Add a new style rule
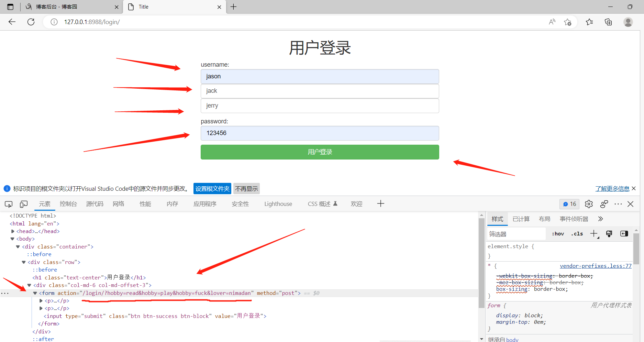Viewport: 644px width, 342px height. [x=594, y=234]
